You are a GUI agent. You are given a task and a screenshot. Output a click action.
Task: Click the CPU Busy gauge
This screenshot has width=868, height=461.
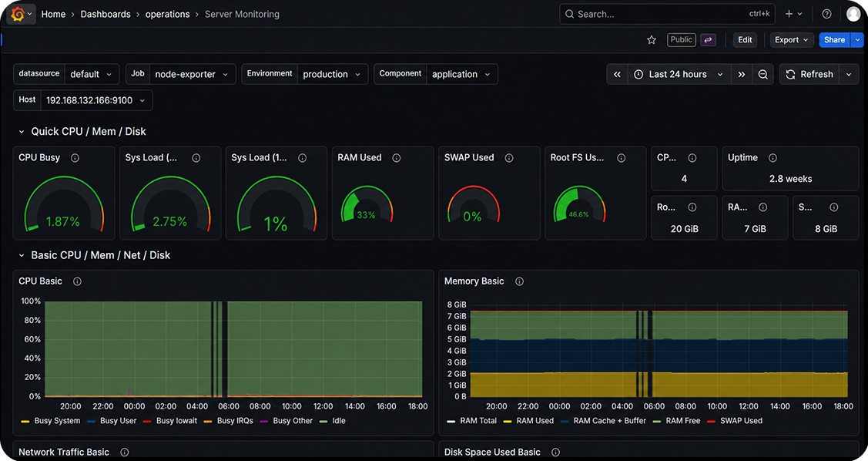pos(64,204)
